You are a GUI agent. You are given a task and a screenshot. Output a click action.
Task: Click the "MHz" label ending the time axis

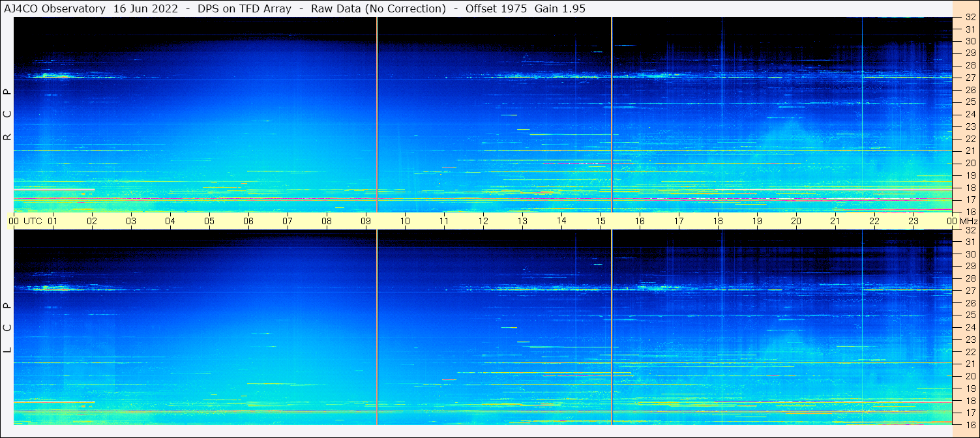(968, 221)
